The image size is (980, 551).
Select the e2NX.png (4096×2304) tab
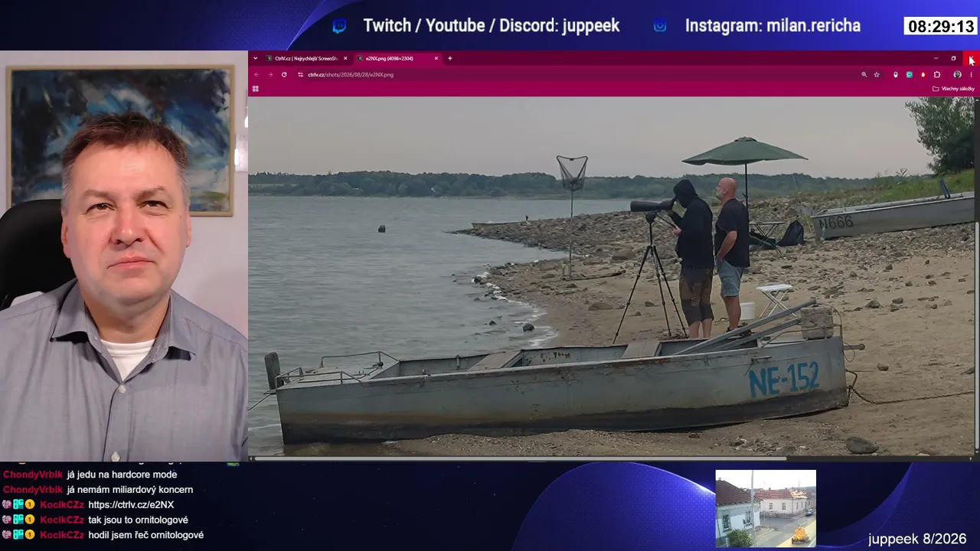(397, 58)
